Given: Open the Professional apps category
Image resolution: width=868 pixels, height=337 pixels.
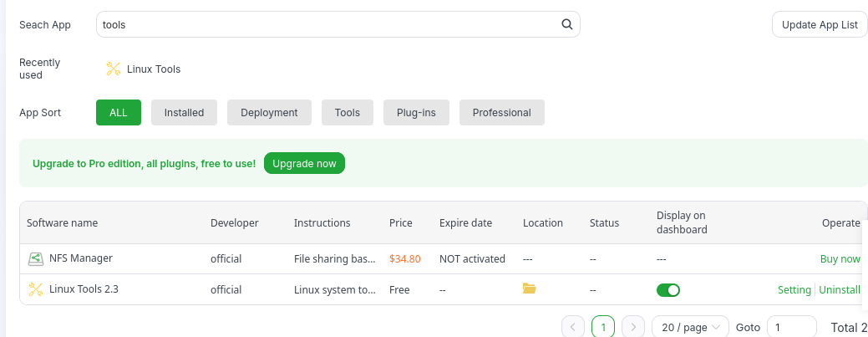Looking at the screenshot, I should tap(501, 112).
